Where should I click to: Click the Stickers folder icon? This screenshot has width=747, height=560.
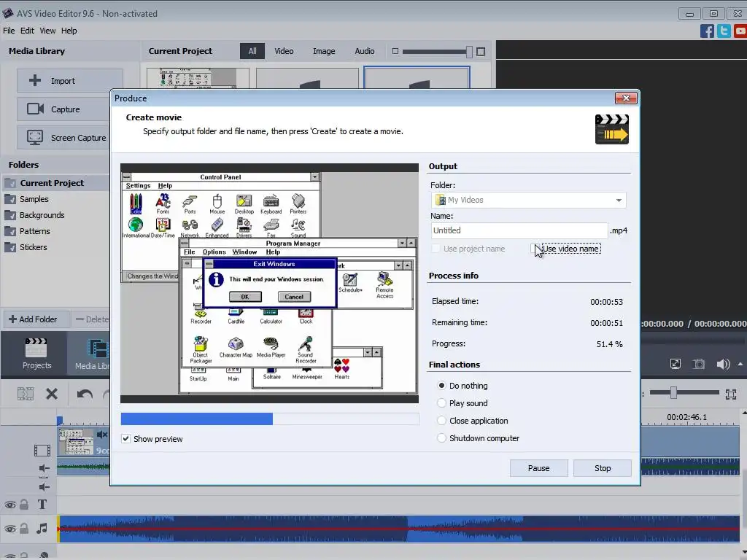[10, 248]
